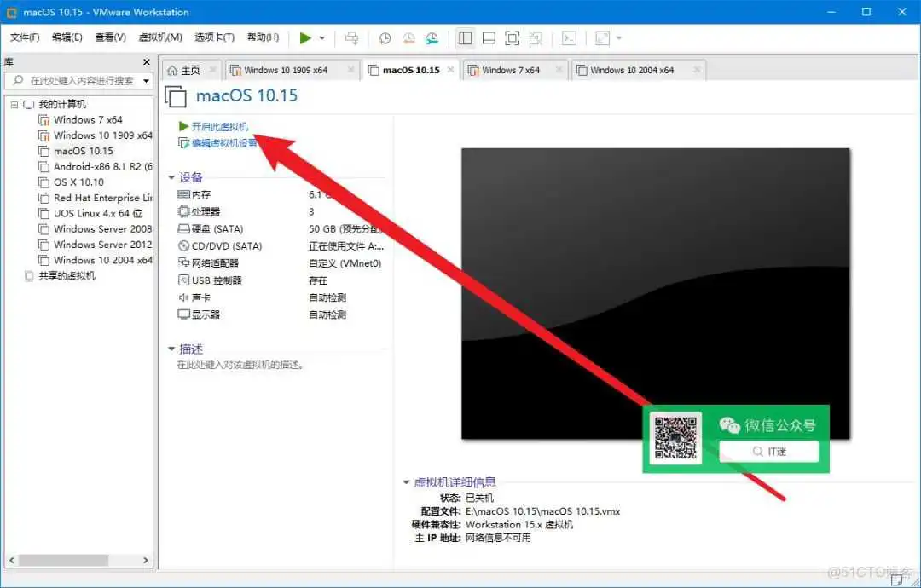Open the sound card (声卡) settings

(200, 297)
